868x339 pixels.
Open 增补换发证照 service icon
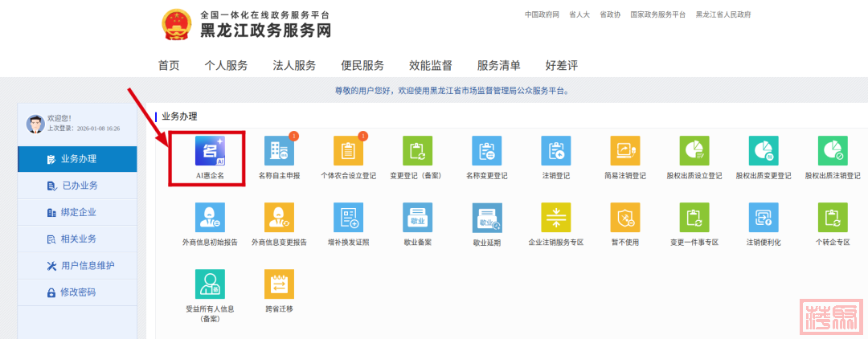click(348, 218)
